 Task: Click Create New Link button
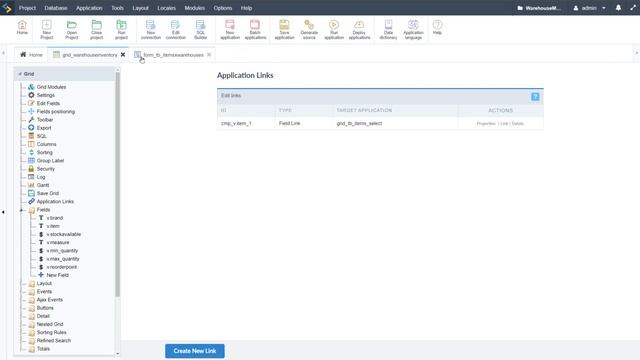click(195, 351)
